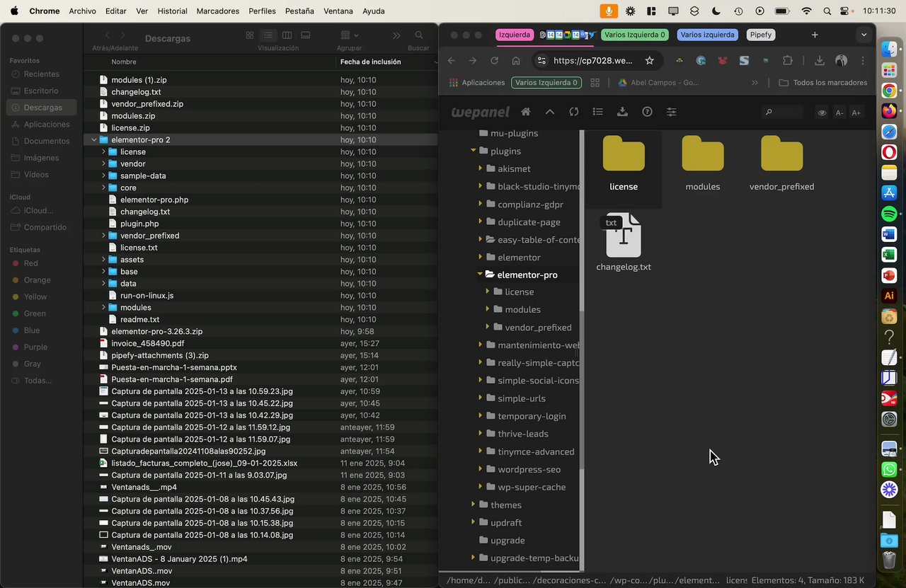The image size is (906, 588).
Task: Open the Archivo menu
Action: coord(83,11)
